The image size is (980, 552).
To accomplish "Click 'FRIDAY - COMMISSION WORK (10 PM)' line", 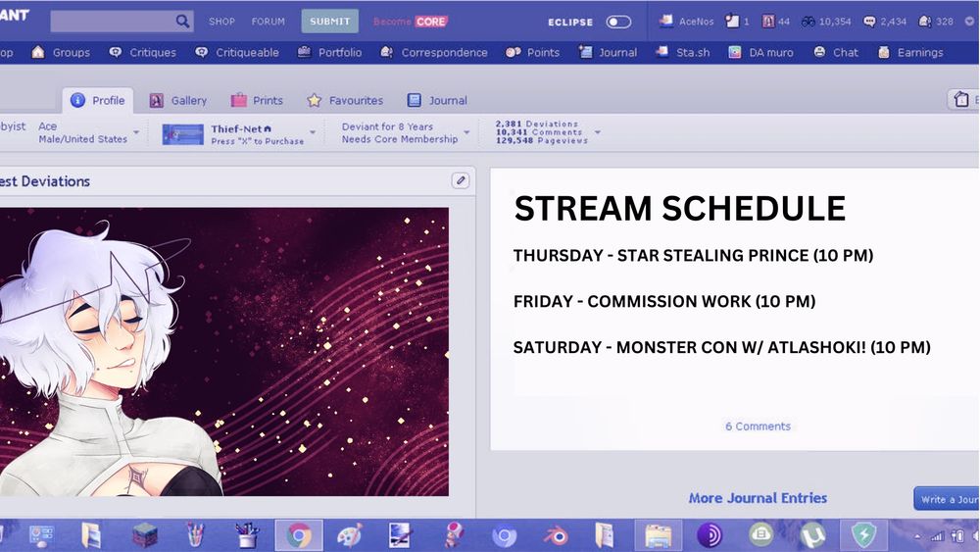I will click(x=664, y=301).
